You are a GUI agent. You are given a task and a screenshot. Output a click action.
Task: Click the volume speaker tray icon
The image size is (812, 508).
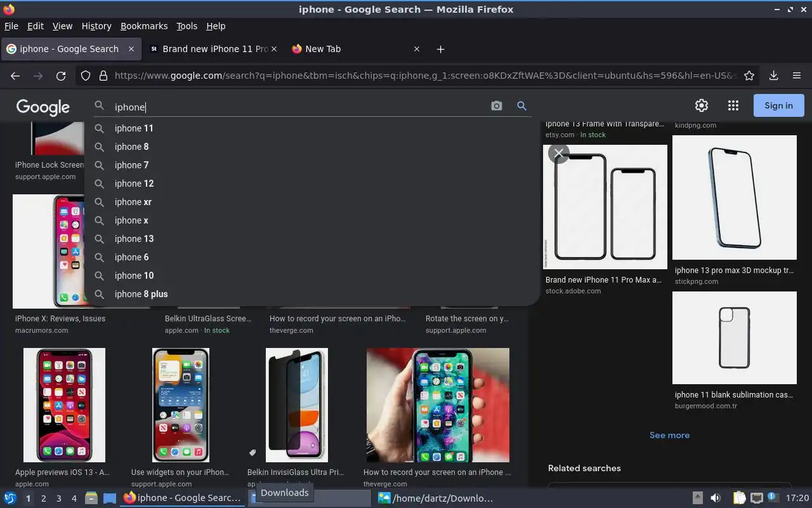(x=716, y=498)
